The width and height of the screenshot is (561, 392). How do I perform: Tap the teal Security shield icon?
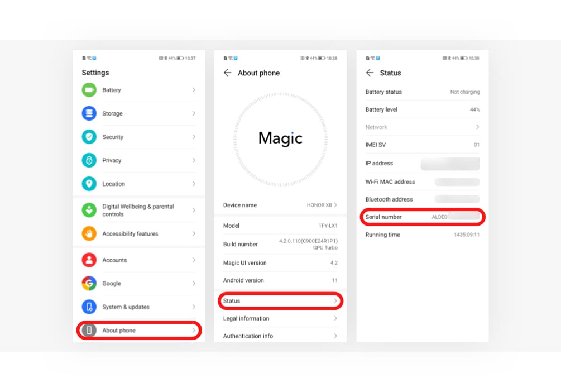[x=89, y=137]
